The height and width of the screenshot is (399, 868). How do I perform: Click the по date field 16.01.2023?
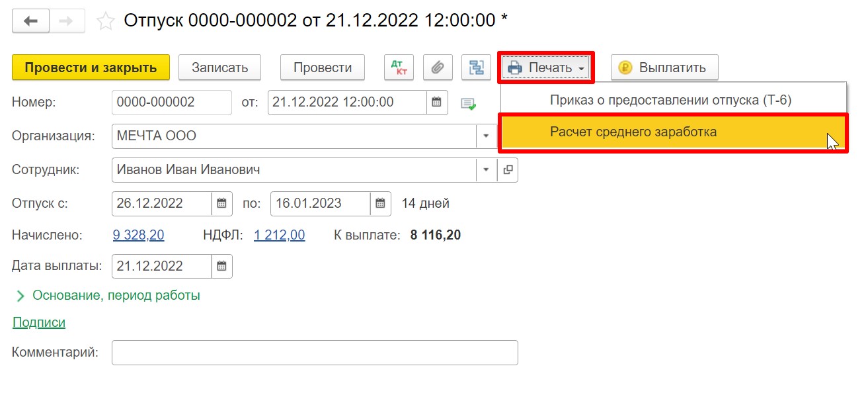point(321,203)
